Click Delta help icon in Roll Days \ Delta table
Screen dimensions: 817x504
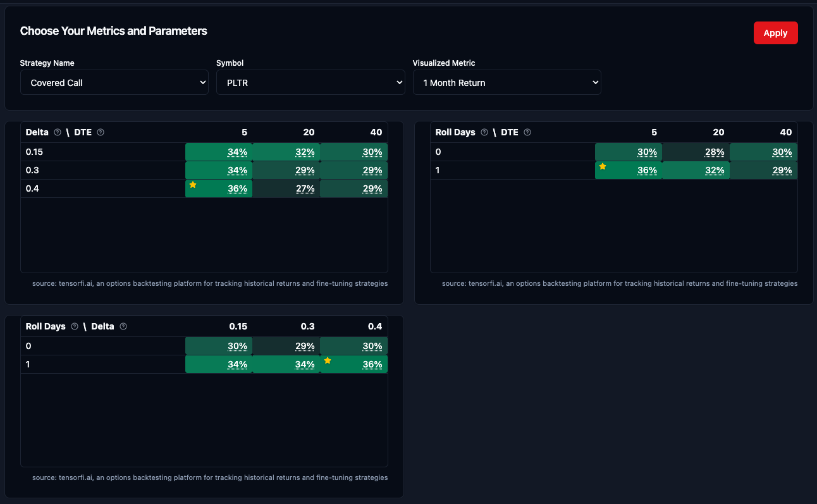click(123, 326)
